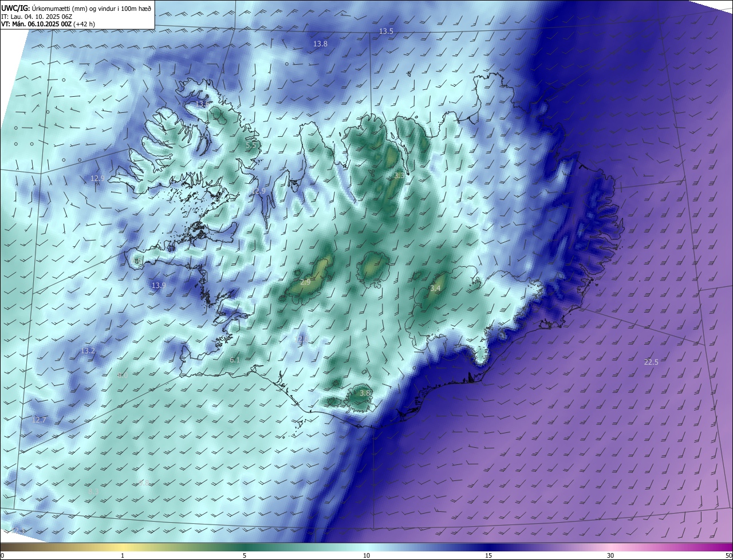Click the 15 tick label on the color scale
This screenshot has width=733, height=560.
pos(488,555)
